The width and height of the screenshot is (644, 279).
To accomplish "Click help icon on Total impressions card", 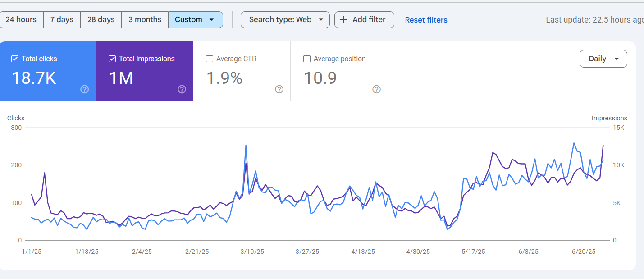I will tap(182, 89).
